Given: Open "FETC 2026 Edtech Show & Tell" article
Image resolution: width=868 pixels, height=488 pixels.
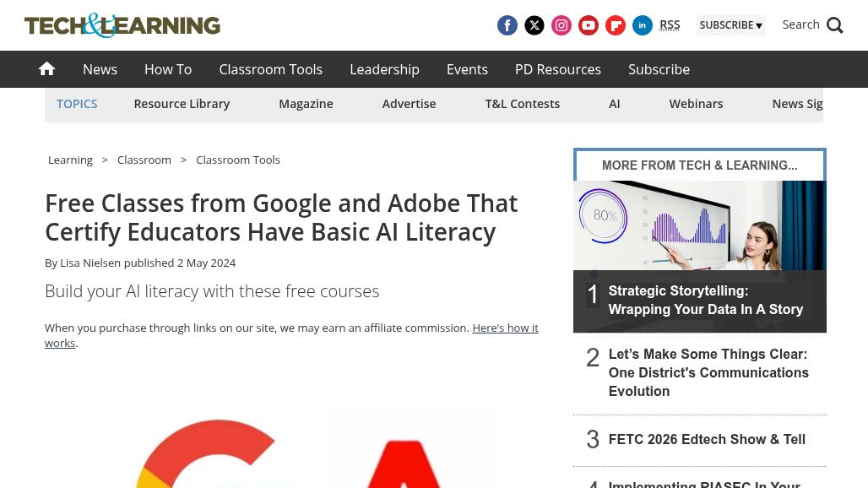Looking at the screenshot, I should coord(707,439).
